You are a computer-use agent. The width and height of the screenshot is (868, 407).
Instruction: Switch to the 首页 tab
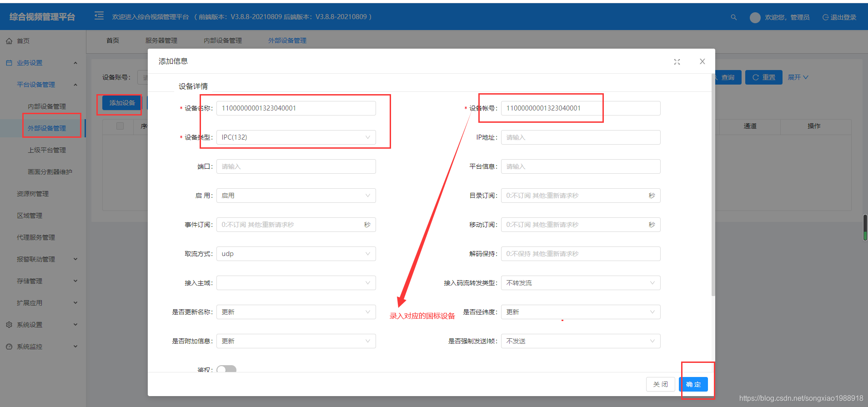[x=113, y=40]
